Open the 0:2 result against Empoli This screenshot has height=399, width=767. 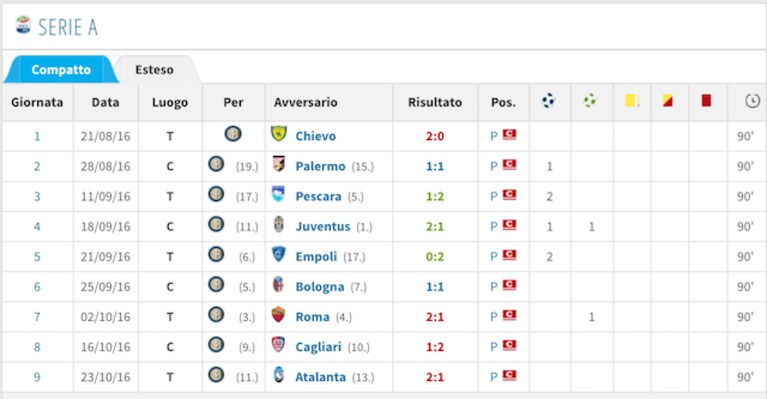pos(435,257)
